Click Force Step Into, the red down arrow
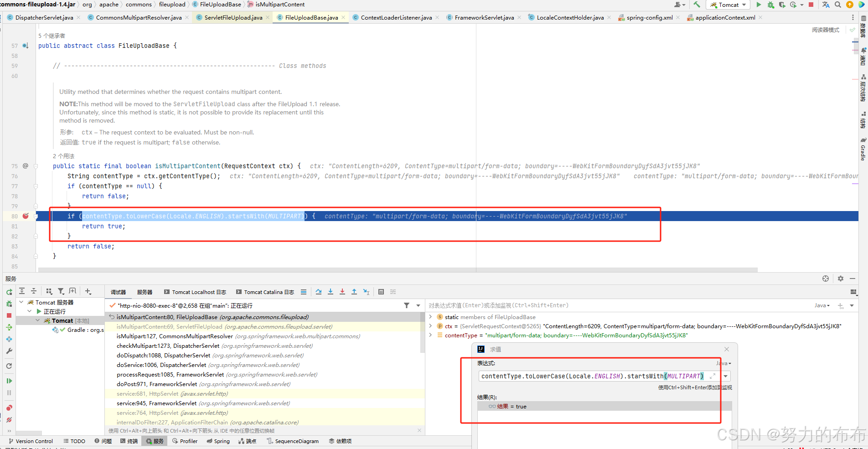The image size is (868, 449). pyautogui.click(x=342, y=292)
